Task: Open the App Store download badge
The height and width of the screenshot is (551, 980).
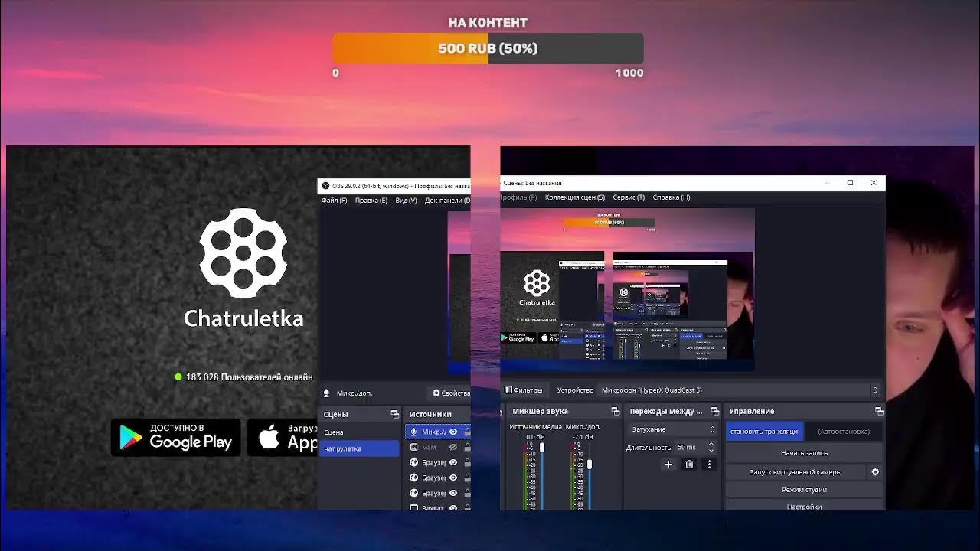Action: 283,438
